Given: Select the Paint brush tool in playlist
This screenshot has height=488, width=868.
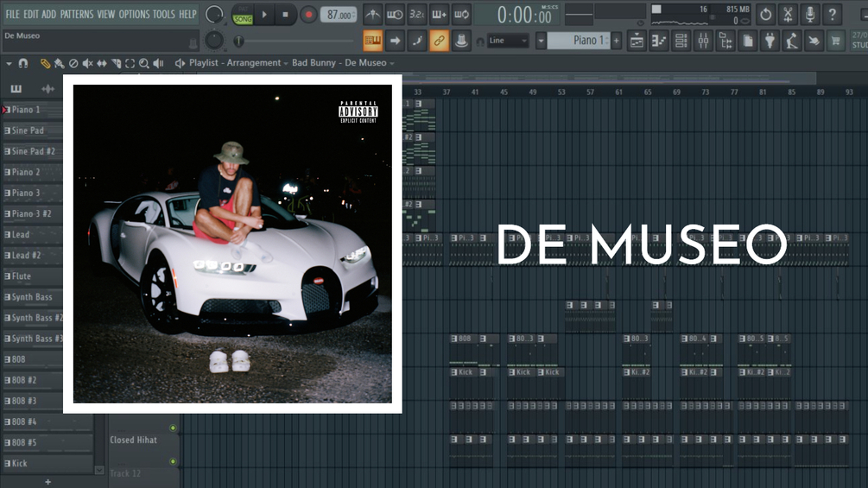Looking at the screenshot, I should pyautogui.click(x=60, y=64).
